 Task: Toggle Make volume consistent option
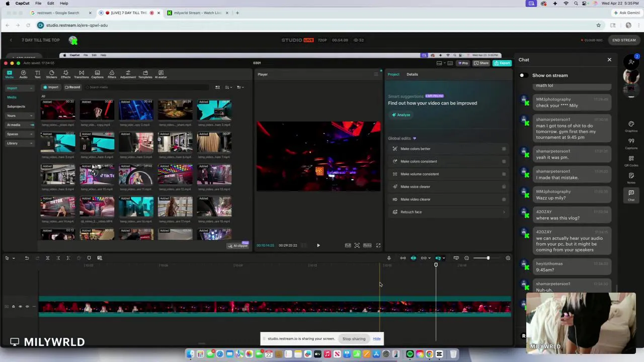click(x=504, y=174)
